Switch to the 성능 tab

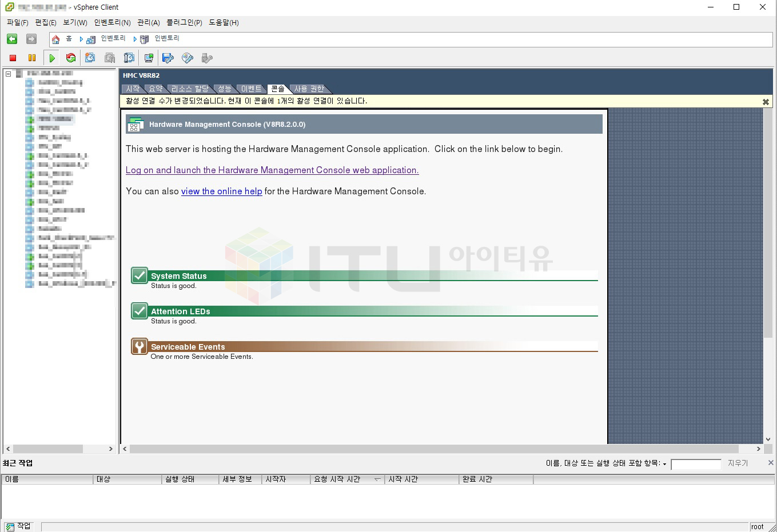tap(224, 89)
